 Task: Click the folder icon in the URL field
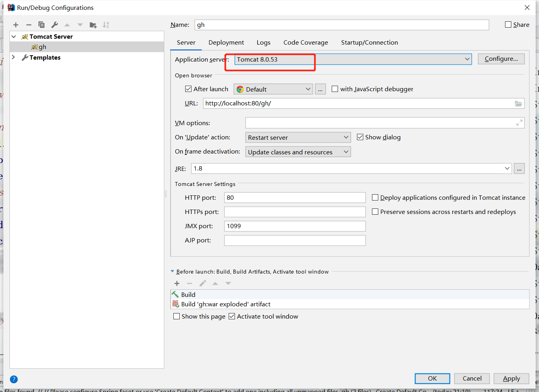(518, 103)
